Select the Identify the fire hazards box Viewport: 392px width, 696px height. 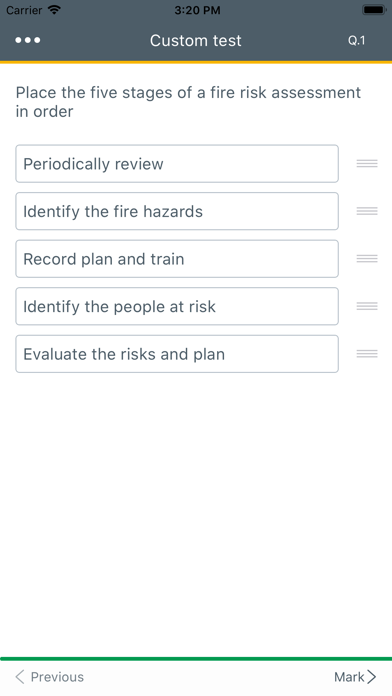(177, 211)
